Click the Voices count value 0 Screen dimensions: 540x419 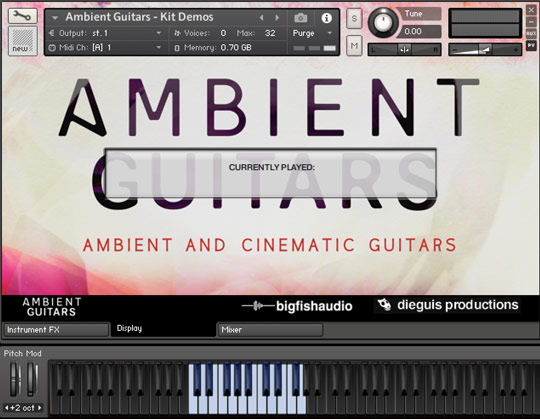point(223,33)
